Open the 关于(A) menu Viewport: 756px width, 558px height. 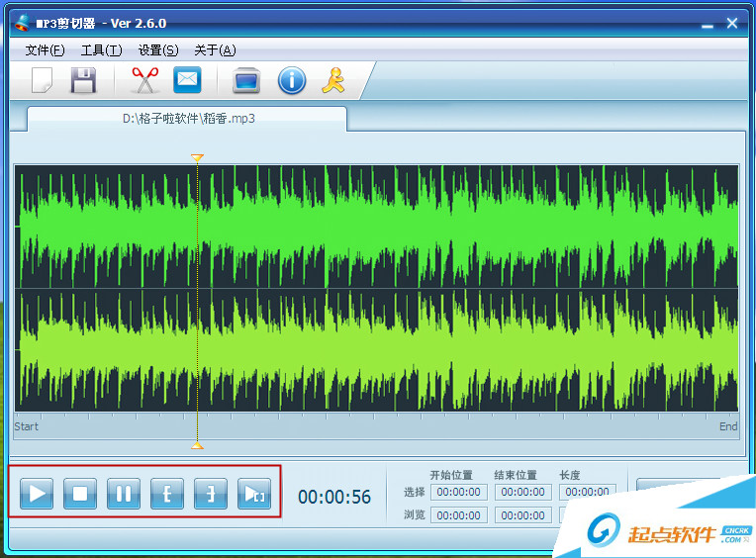coord(215,50)
